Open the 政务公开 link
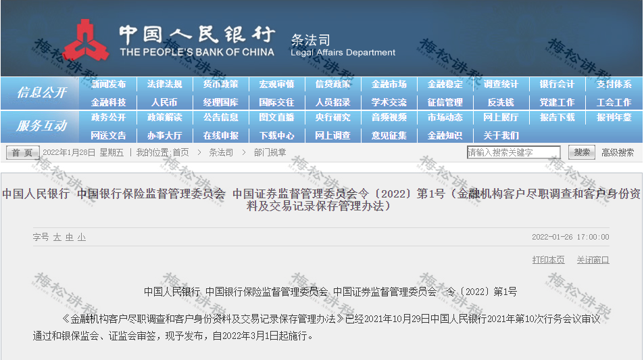The width and height of the screenshot is (644, 360). coord(108,118)
